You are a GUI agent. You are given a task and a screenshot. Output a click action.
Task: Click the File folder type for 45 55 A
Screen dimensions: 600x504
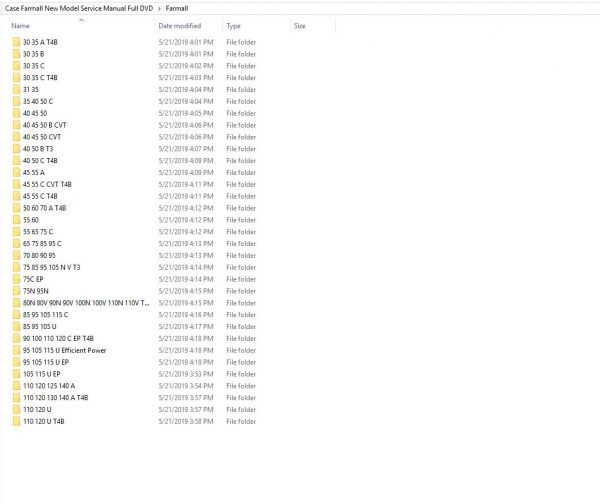pos(241,173)
